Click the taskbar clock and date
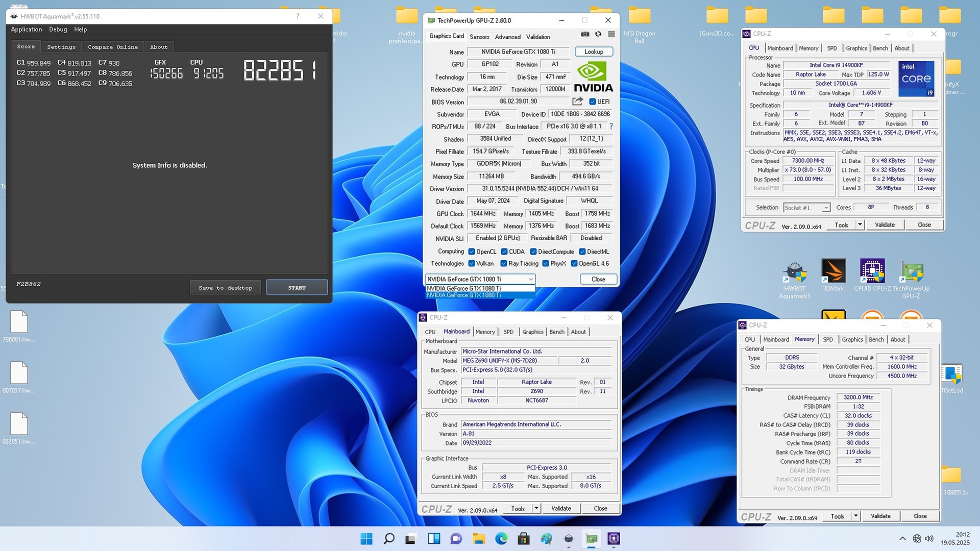This screenshot has height=551, width=980. pyautogui.click(x=955, y=538)
